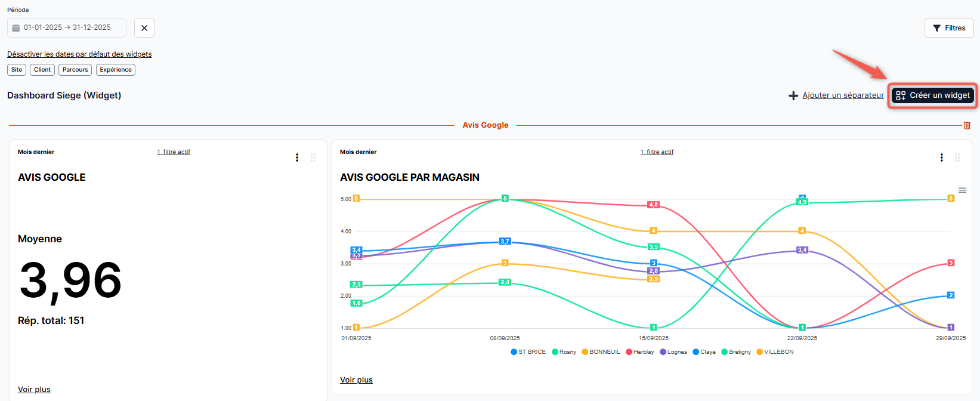Click the calendar icon in period field
This screenshot has height=401, width=980.
(x=16, y=28)
